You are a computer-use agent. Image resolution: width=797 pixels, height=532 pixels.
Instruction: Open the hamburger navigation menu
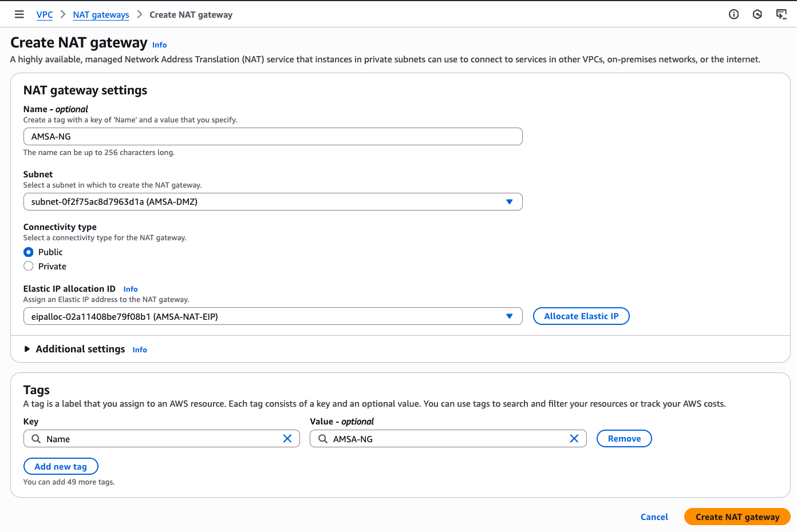19,14
